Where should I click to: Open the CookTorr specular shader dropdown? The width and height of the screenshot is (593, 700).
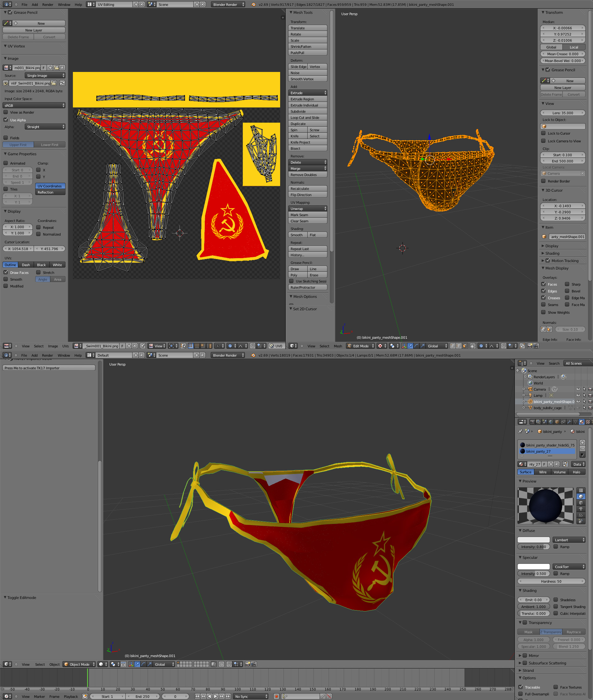click(x=569, y=567)
